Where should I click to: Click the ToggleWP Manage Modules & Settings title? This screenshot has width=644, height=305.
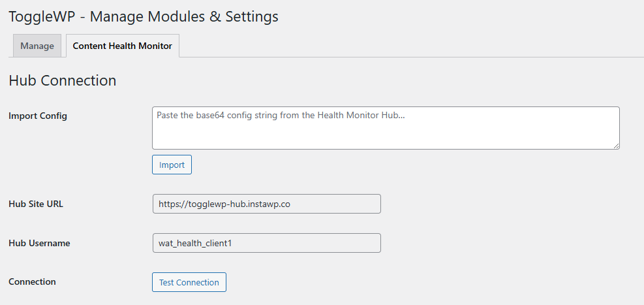coord(144,16)
